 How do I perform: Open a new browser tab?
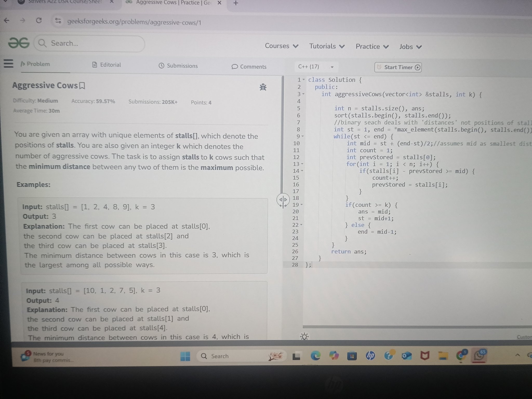click(x=236, y=3)
